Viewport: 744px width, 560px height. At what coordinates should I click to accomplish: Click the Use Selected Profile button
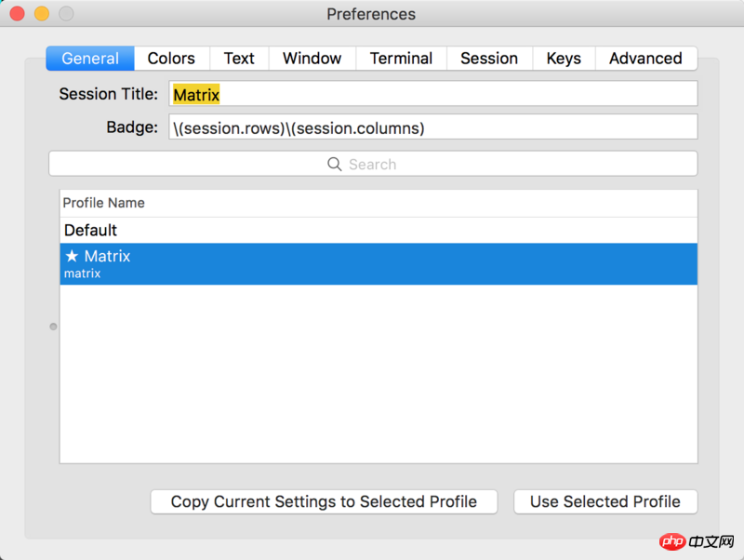(x=605, y=501)
